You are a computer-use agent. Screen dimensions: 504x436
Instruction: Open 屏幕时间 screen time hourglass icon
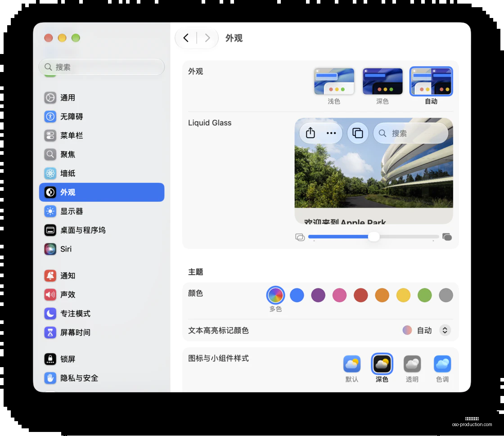(x=50, y=333)
